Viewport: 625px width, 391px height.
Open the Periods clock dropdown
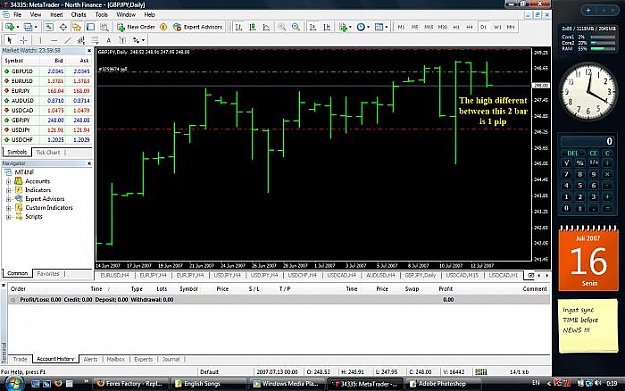point(363,27)
